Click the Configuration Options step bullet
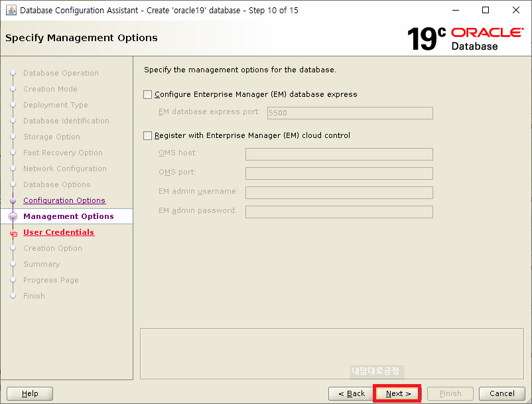532x404 pixels. click(13, 200)
